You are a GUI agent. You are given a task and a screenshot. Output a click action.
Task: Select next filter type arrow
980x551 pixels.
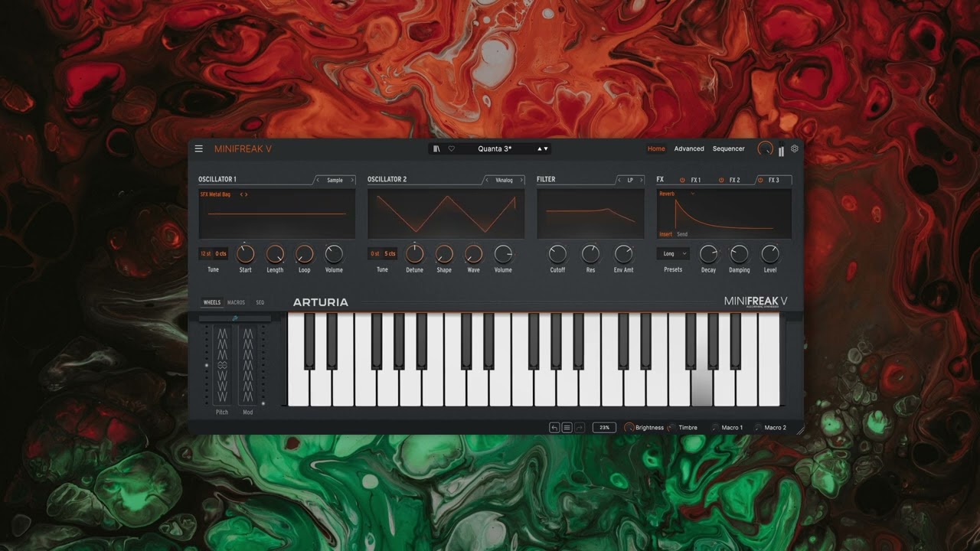641,181
